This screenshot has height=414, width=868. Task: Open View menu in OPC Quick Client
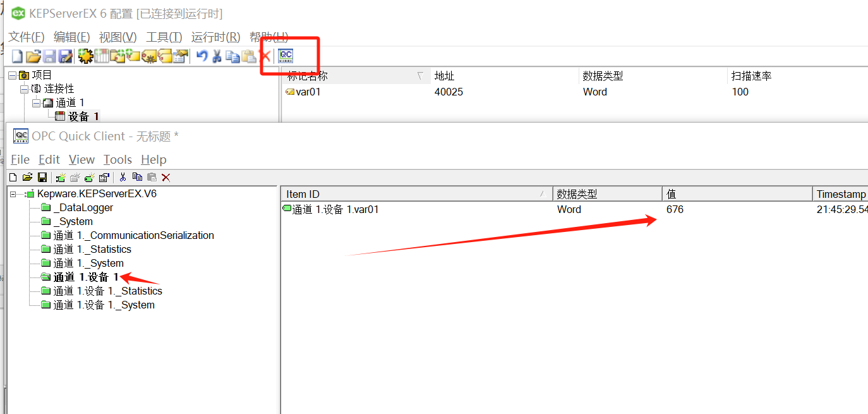[82, 159]
